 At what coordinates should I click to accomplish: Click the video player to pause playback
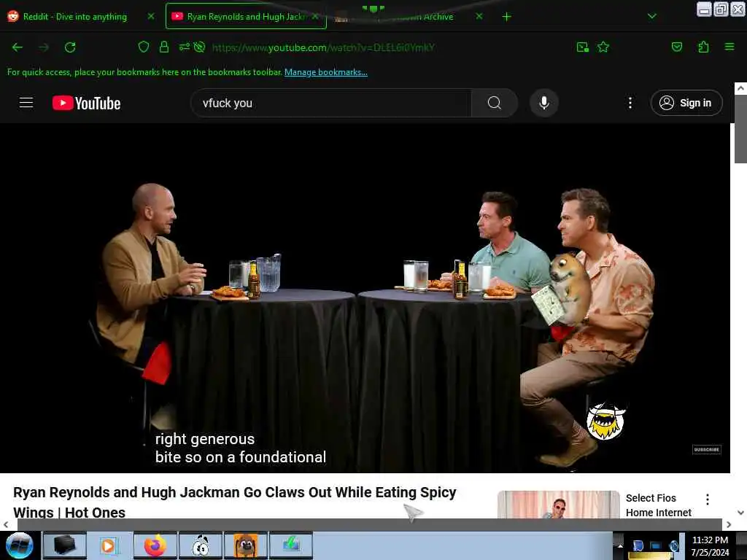365,298
